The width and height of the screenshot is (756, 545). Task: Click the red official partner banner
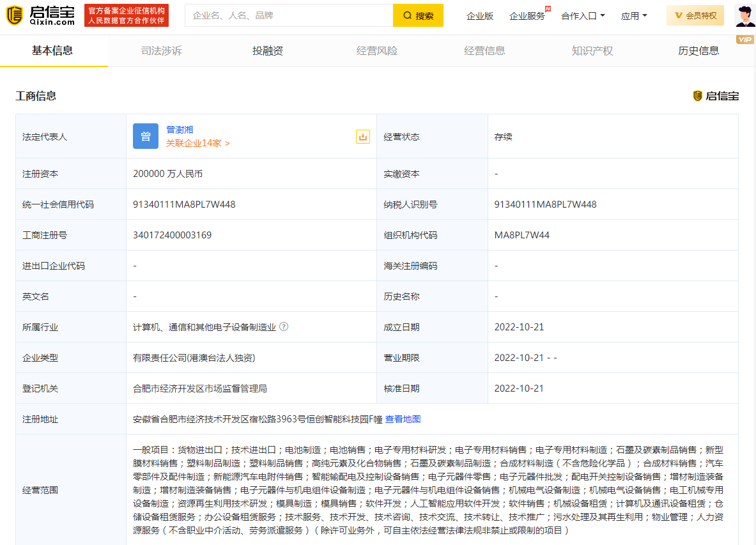click(x=127, y=15)
